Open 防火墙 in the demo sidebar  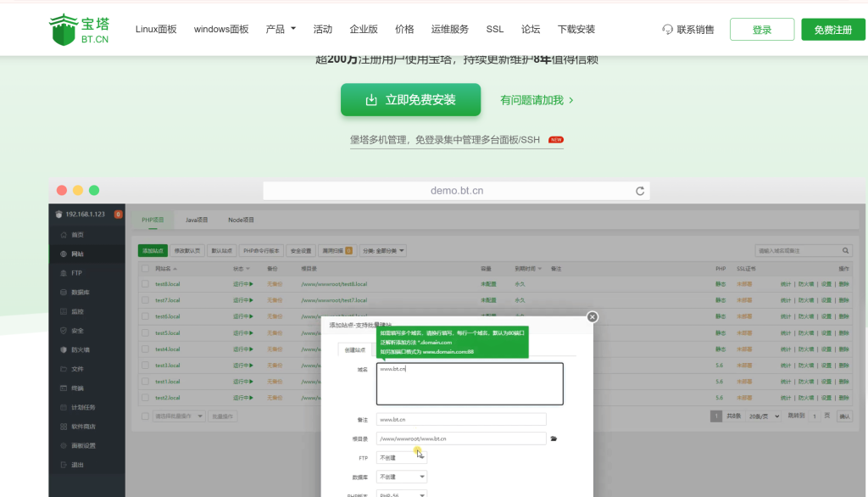pos(80,349)
